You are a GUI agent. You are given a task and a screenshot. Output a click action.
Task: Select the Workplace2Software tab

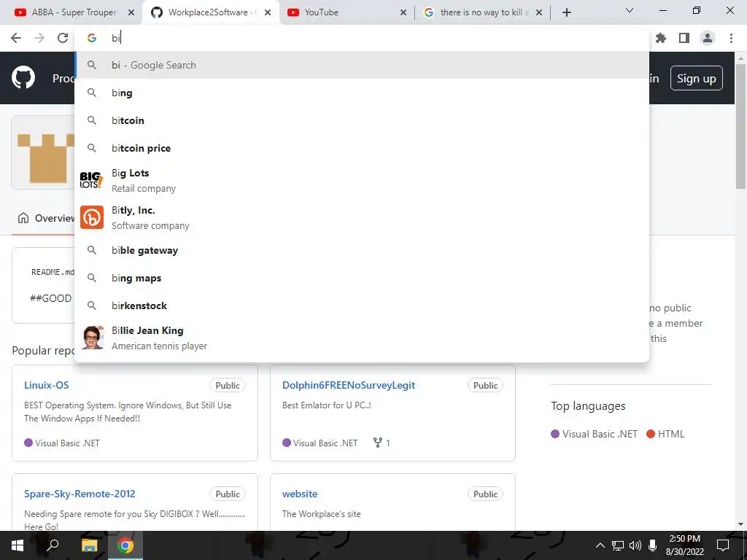(209, 13)
